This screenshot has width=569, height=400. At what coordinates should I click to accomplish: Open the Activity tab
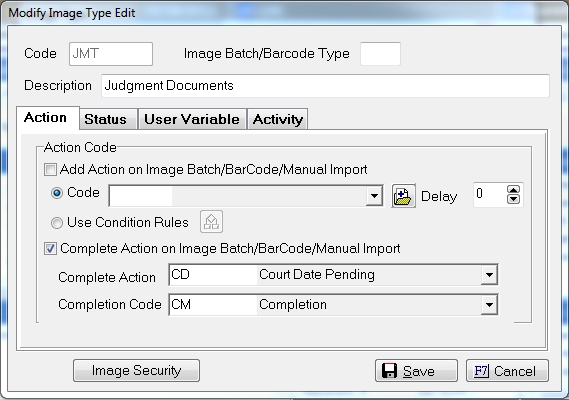[x=278, y=119]
